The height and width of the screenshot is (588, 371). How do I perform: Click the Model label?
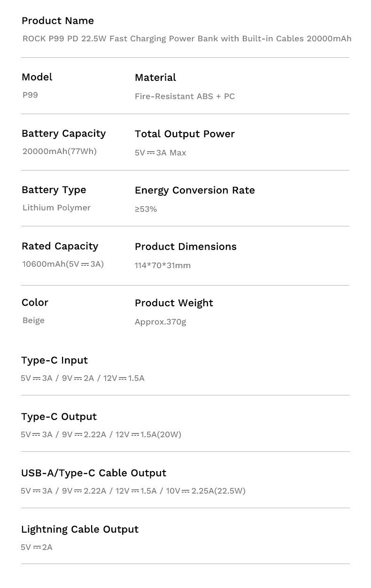pos(37,77)
